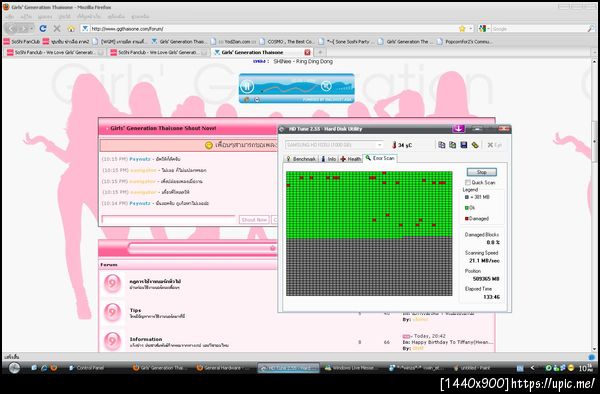Image resolution: width=600 pixels, height=394 pixels.
Task: Copy text results to clipboard icon
Action: click(x=441, y=145)
